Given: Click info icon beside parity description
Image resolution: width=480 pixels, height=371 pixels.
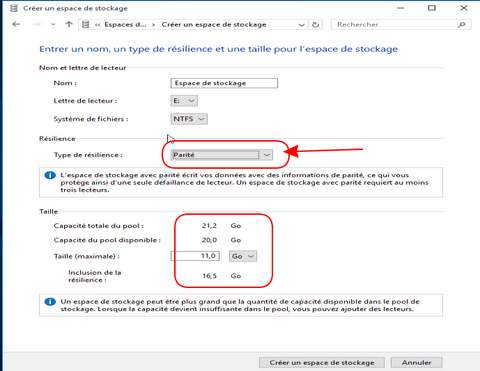Looking at the screenshot, I should 50,175.
